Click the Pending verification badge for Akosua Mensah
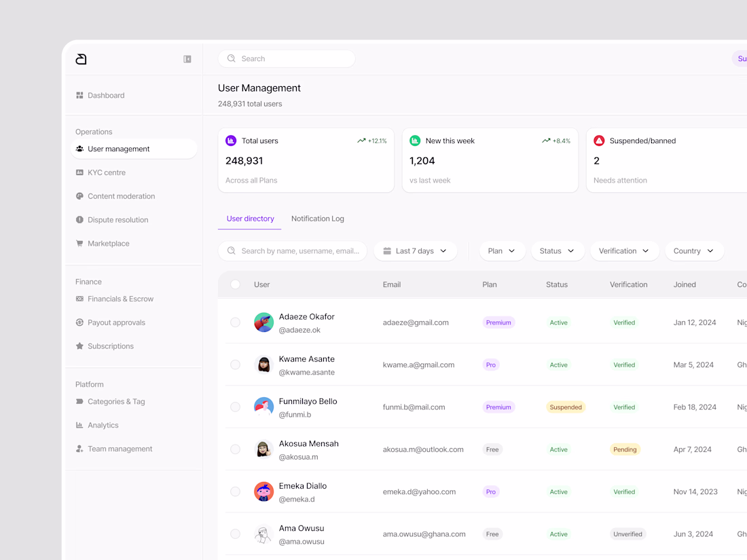Screen dimensions: 747x560 click(x=625, y=449)
